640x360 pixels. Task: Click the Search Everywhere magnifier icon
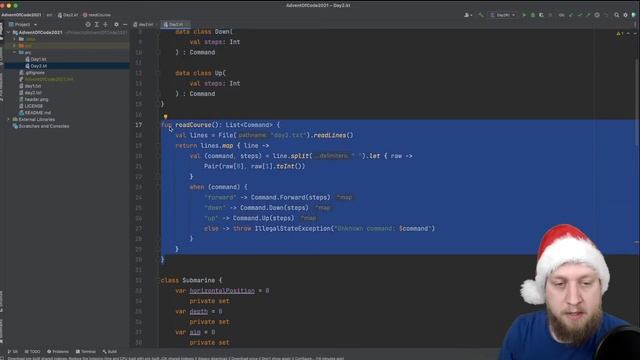(617, 15)
